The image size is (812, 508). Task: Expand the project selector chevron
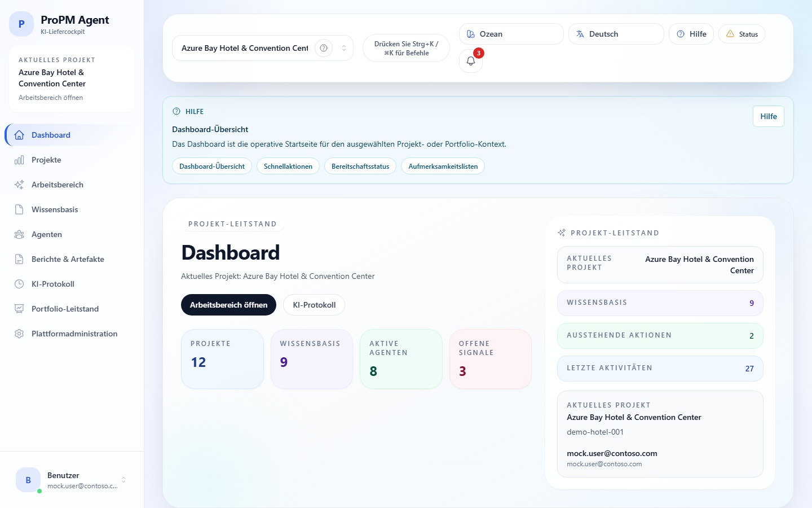(x=344, y=48)
